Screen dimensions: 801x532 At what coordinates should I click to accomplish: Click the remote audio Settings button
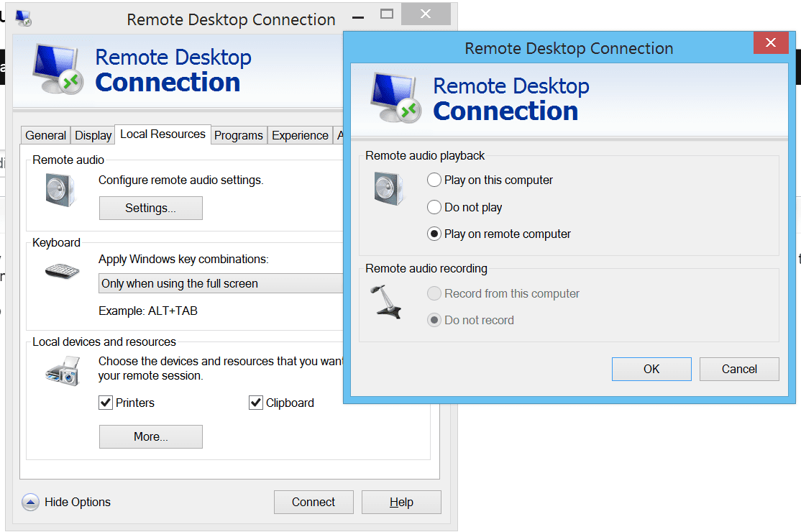coord(151,208)
